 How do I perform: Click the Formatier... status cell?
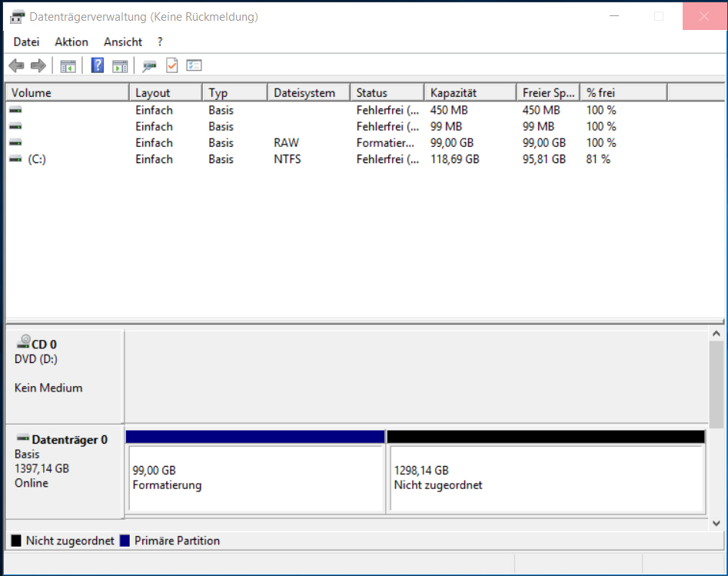coord(385,142)
